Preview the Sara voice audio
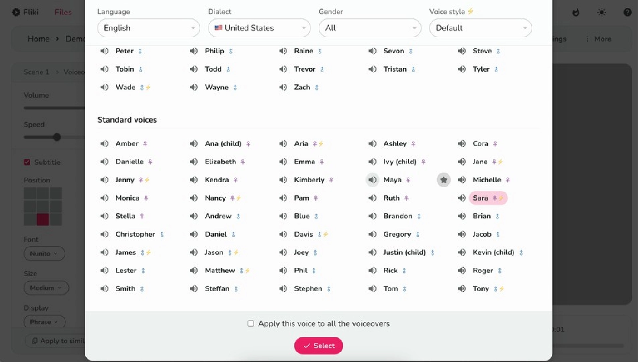The height and width of the screenshot is (364, 638). pyautogui.click(x=461, y=198)
